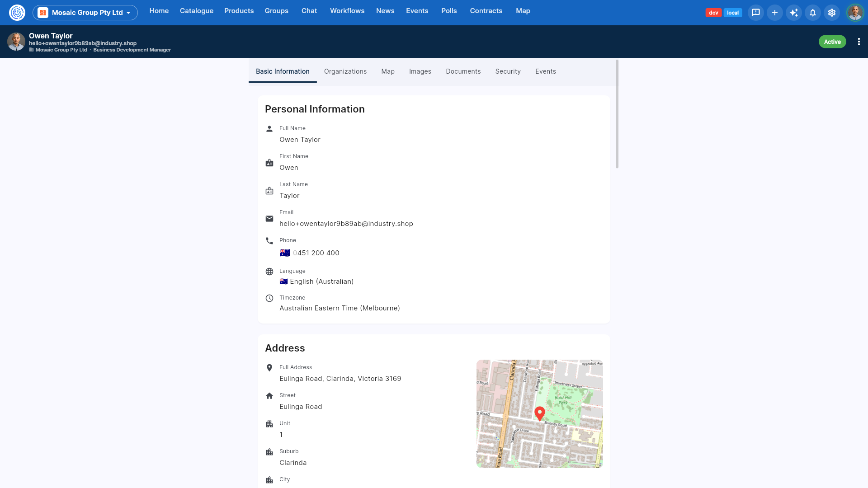
Task: Open the News section
Action: (x=385, y=11)
